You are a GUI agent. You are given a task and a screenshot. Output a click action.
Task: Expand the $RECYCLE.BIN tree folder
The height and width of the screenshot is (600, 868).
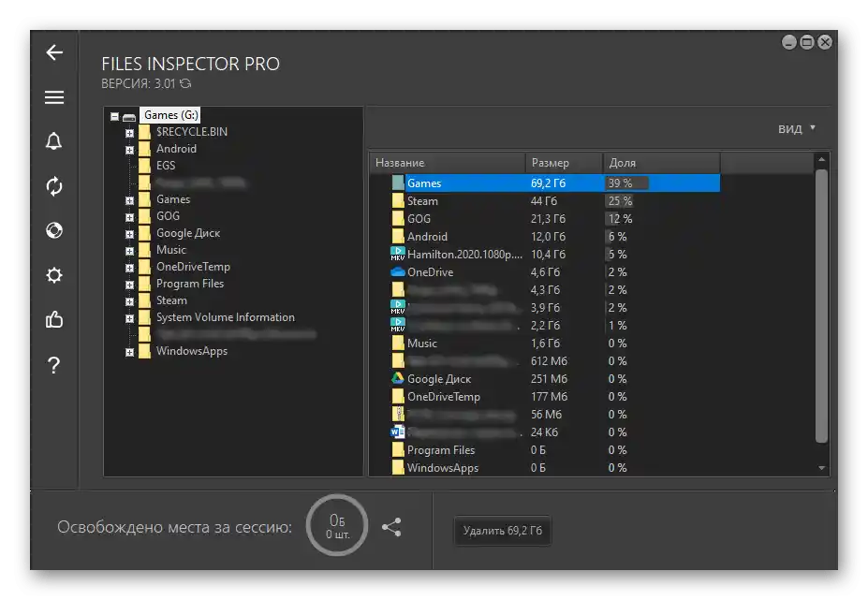point(129,133)
